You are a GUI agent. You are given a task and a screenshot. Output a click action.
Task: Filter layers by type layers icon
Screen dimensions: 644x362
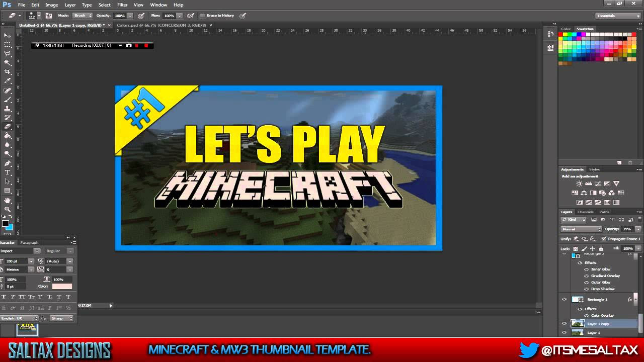pyautogui.click(x=612, y=220)
